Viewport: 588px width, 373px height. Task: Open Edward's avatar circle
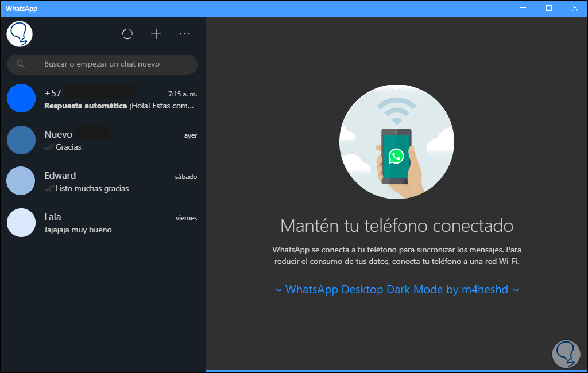pos(21,181)
